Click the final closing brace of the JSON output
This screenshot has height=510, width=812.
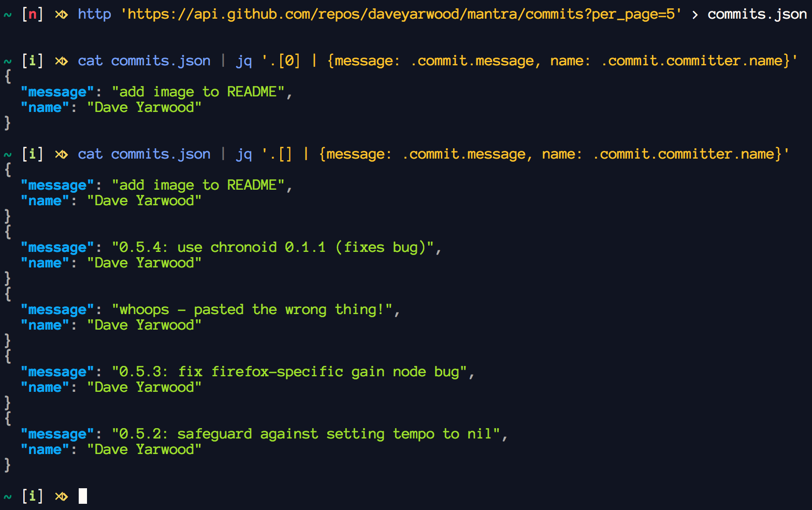tap(7, 465)
